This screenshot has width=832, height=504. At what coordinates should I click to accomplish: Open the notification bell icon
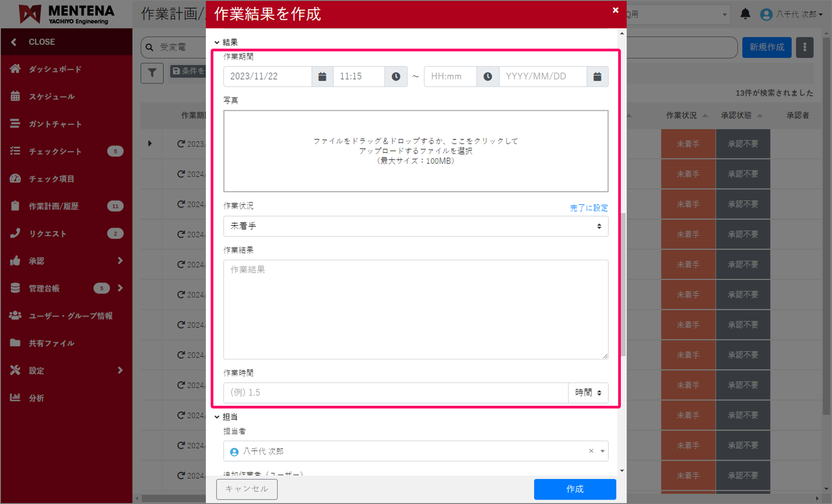(745, 14)
